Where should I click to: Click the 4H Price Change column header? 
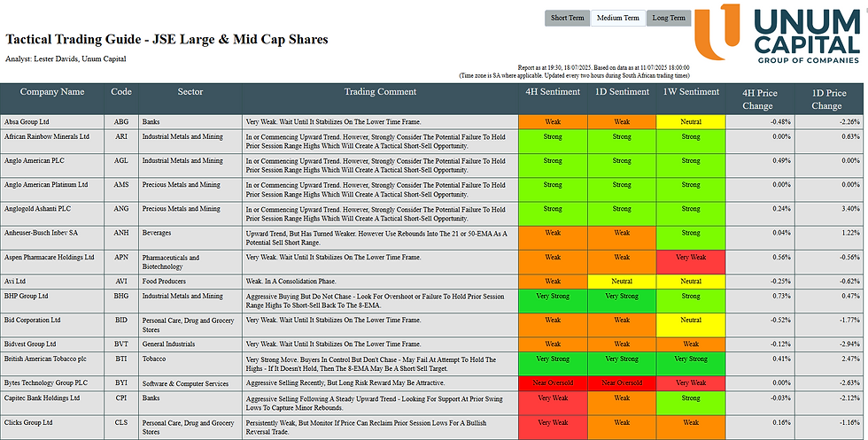point(760,99)
